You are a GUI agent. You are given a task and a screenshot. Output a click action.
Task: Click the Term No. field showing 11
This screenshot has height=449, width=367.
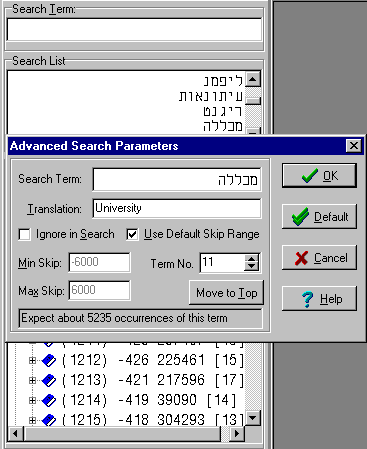222,263
